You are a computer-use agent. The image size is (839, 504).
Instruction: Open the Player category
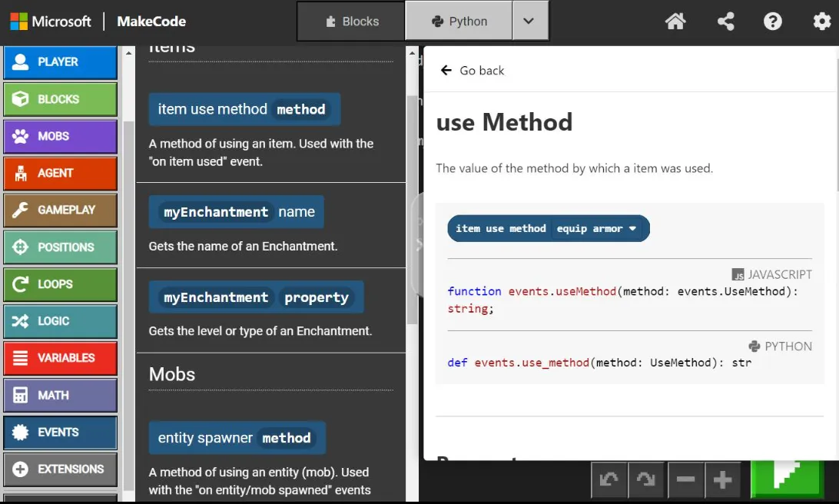(60, 62)
